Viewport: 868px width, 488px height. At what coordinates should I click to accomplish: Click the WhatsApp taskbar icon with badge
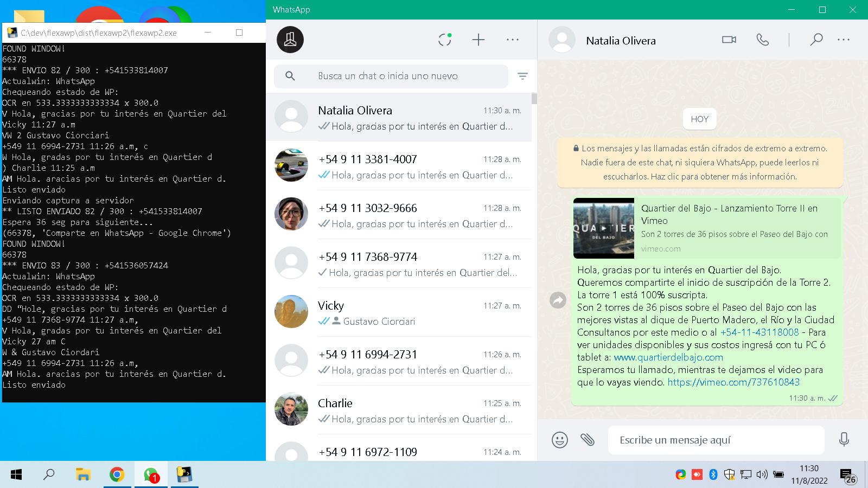tap(151, 475)
